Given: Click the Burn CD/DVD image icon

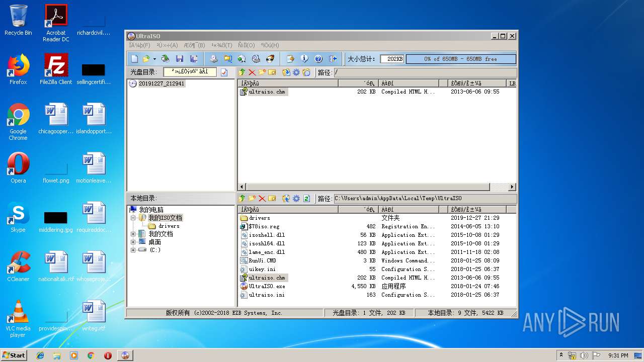Looking at the screenshot, I should point(270,59).
